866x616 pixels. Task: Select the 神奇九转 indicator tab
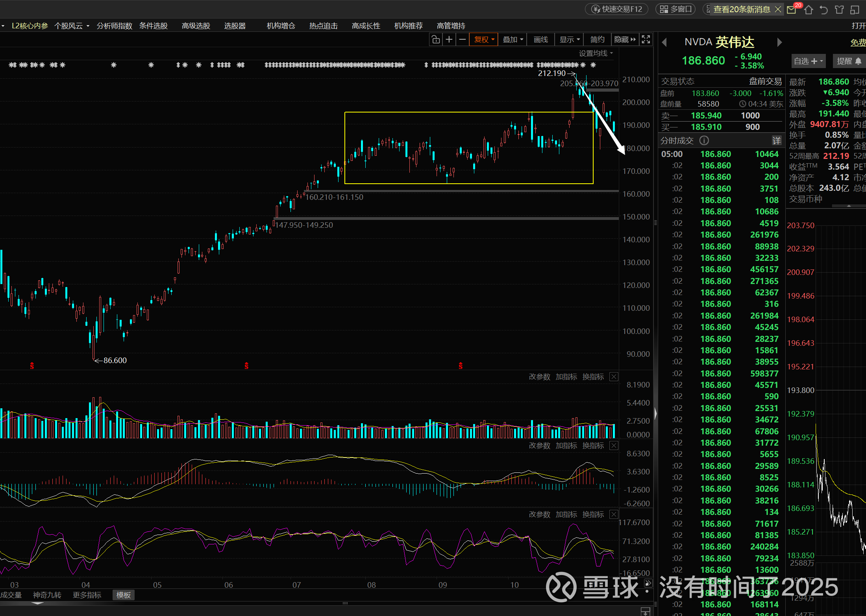click(x=47, y=595)
